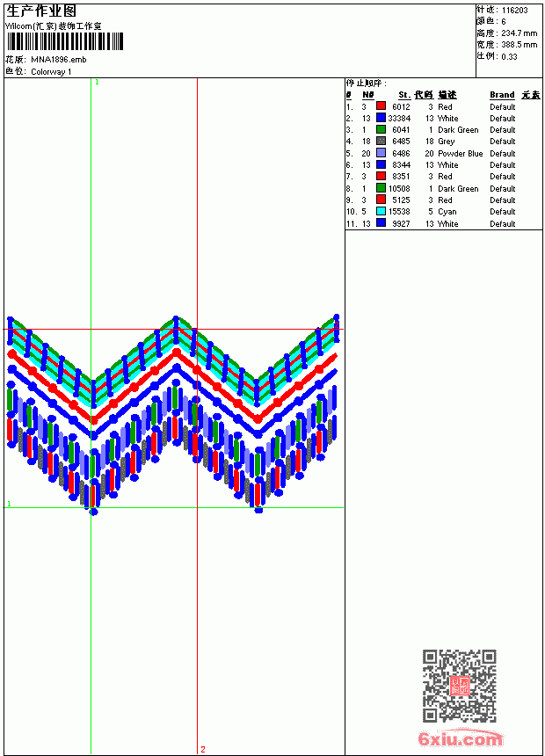The image size is (545, 756).
Task: Pick the cyan swatch in row 10
Action: click(x=381, y=211)
